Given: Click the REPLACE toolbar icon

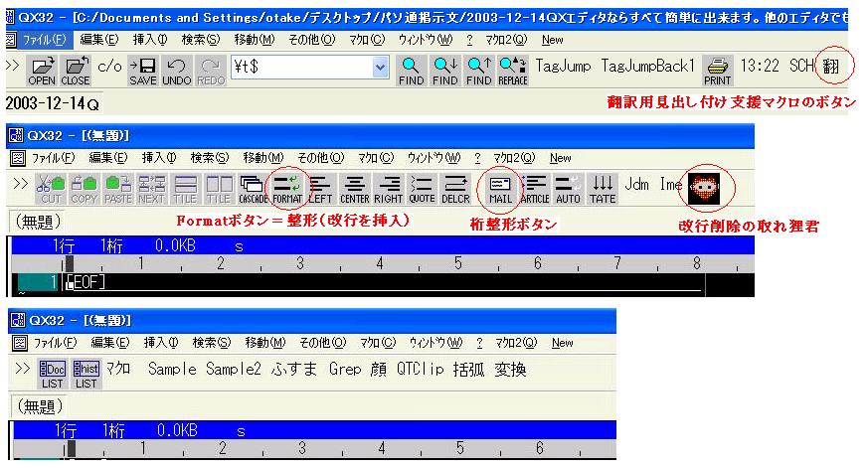Looking at the screenshot, I should 513,71.
